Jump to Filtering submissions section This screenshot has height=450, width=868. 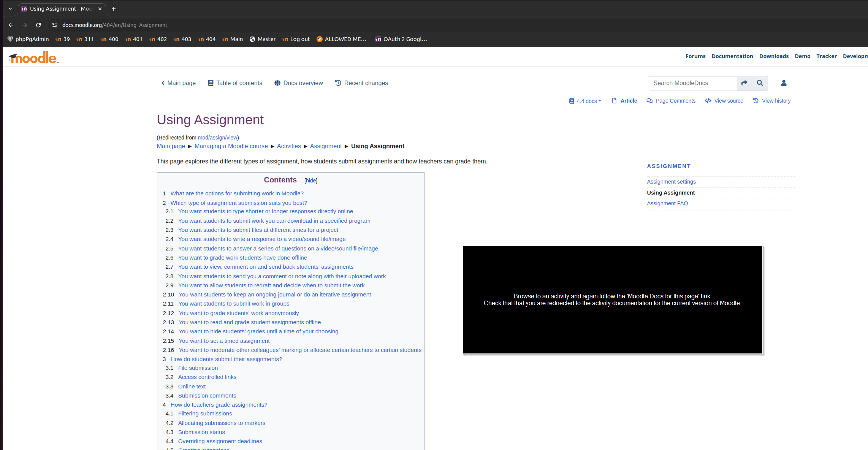tap(205, 414)
